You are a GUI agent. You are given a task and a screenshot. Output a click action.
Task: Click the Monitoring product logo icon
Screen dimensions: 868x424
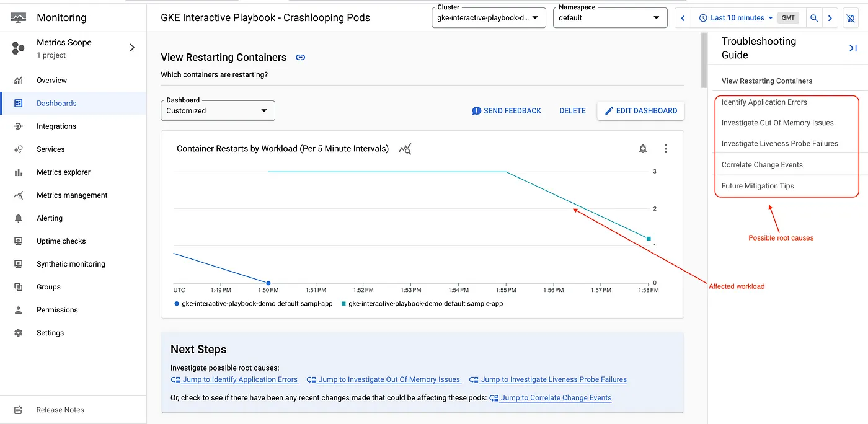[x=18, y=17]
